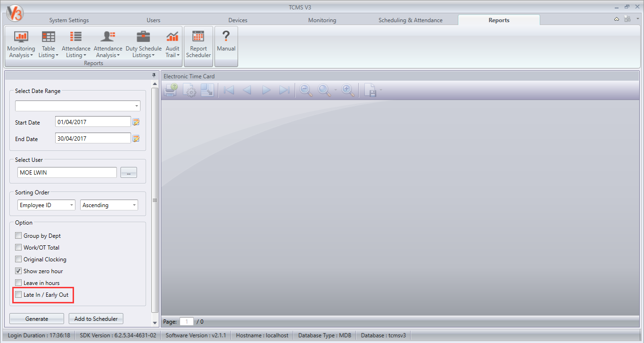Image resolution: width=644 pixels, height=343 pixels.
Task: Click the Page number box
Action: (187, 322)
